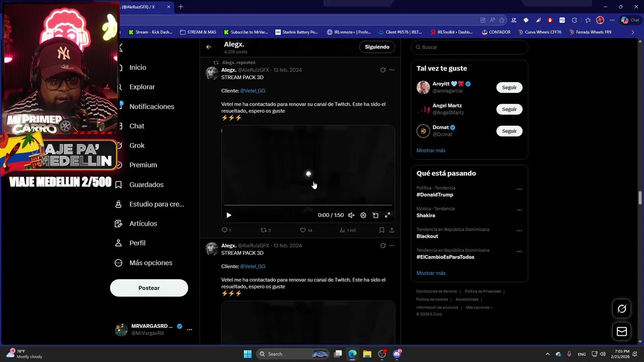Go back using the arrow beside Alegx.
This screenshot has width=644, height=362.
pyautogui.click(x=209, y=47)
